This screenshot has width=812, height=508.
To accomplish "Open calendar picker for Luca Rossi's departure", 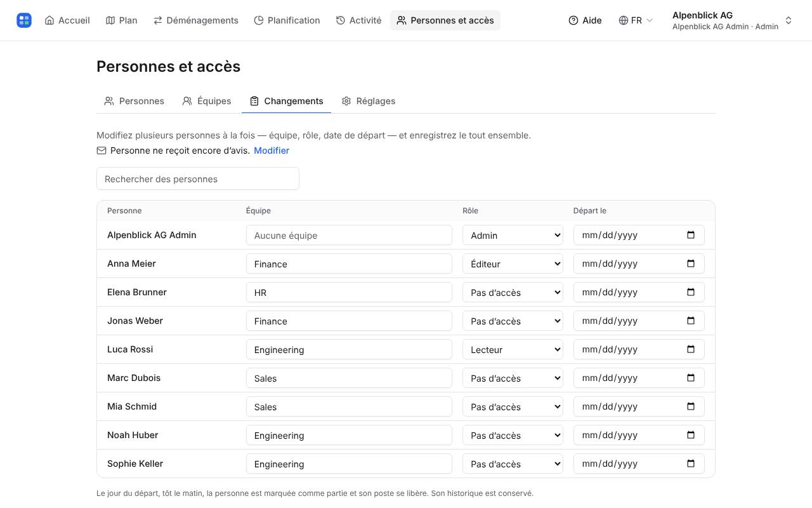I will click(x=691, y=349).
